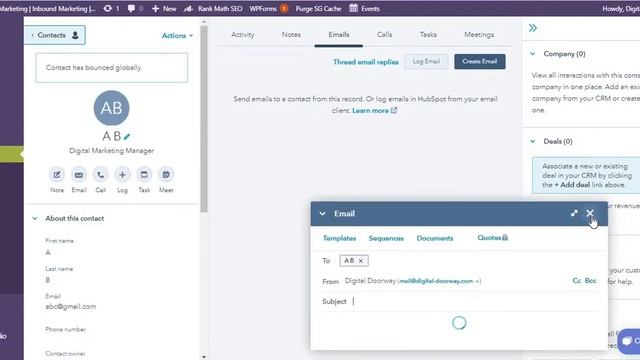Screen dimensions: 640x360
Task: Select the Emails tab
Action: [x=339, y=35]
